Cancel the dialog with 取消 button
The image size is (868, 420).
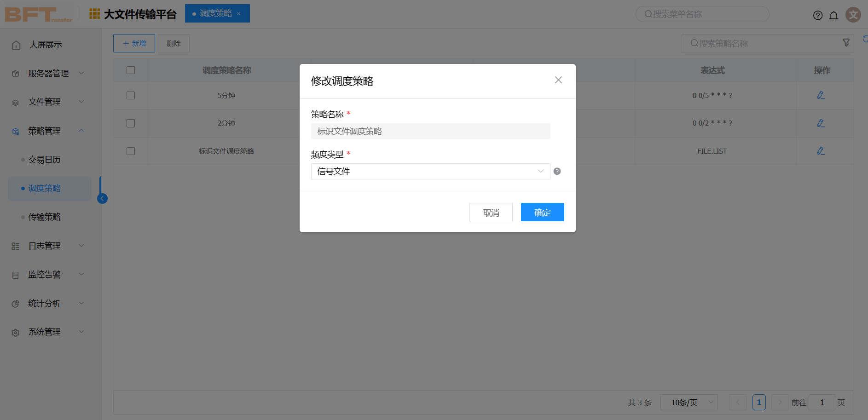pyautogui.click(x=491, y=212)
